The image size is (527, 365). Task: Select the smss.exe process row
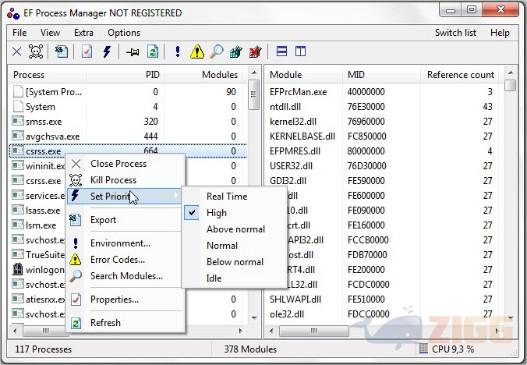tap(128, 121)
